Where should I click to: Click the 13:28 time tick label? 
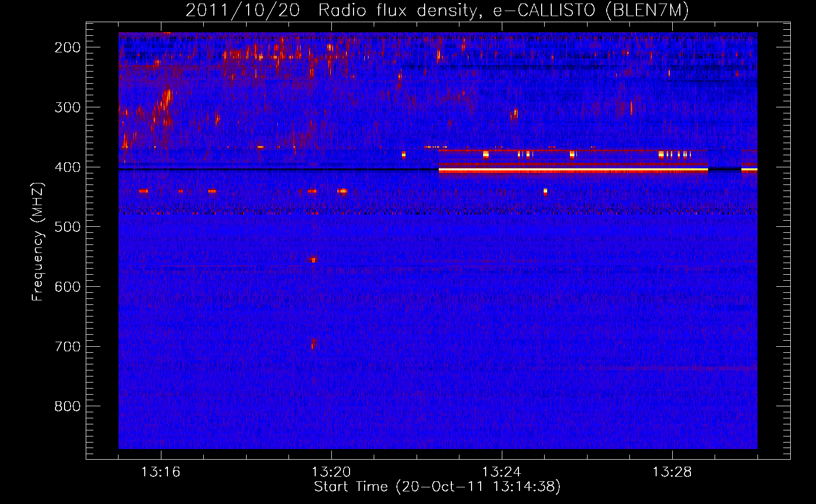click(x=672, y=472)
